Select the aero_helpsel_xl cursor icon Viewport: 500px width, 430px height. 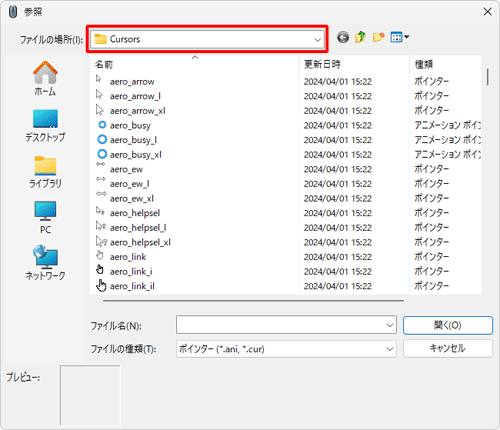coord(102,241)
